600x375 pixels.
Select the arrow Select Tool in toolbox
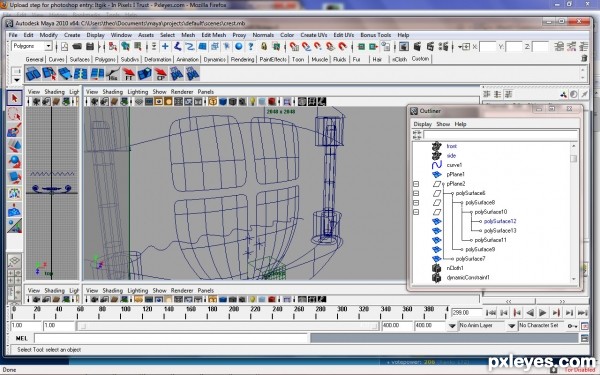coord(14,98)
